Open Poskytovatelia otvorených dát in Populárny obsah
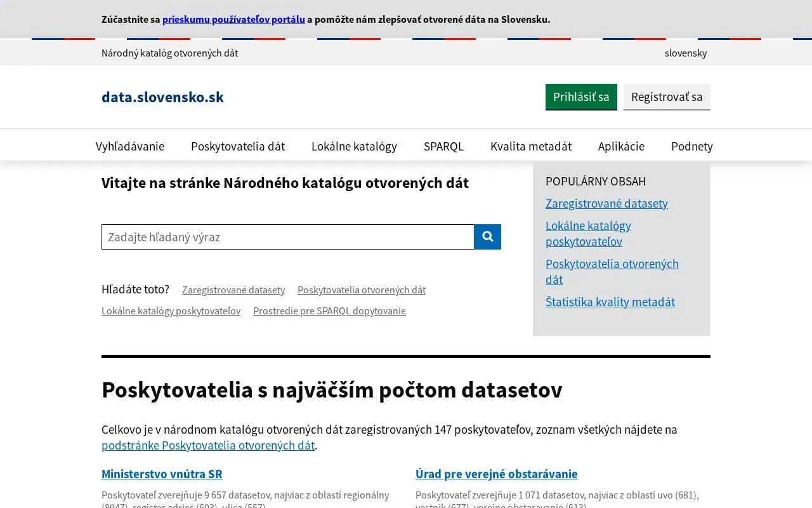Screen dimensions: 812x508 [612, 272]
